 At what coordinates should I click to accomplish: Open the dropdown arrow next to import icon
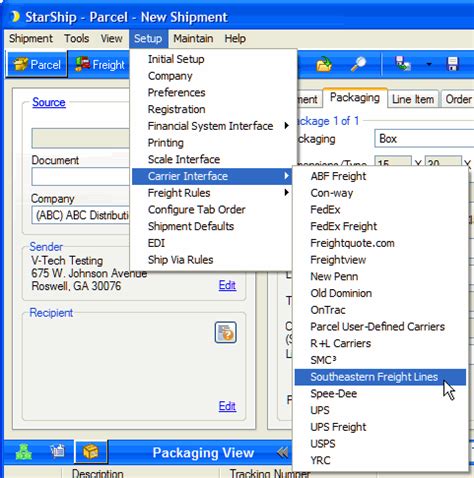tap(429, 64)
